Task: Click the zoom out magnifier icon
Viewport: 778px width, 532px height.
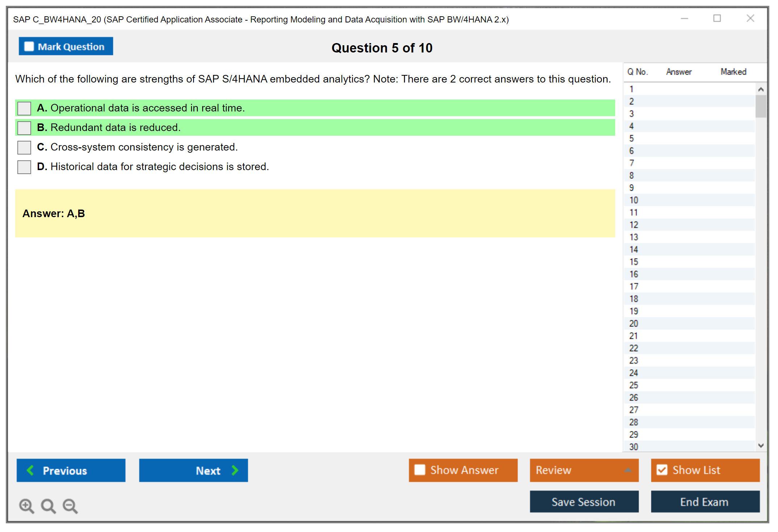Action: (70, 506)
